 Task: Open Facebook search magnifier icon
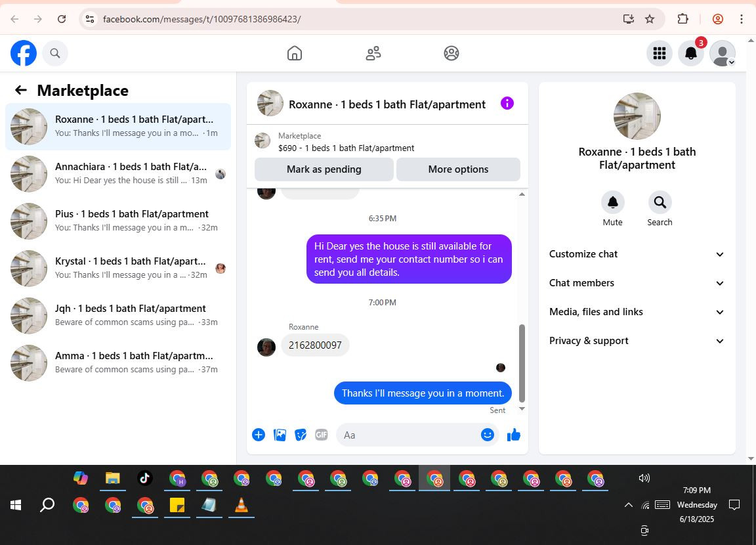pyautogui.click(x=55, y=53)
